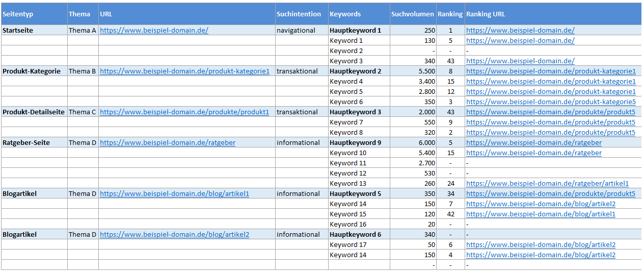The width and height of the screenshot is (644, 273).
Task: Open Ranking URL link for Keyword 10
Action: tap(534, 153)
